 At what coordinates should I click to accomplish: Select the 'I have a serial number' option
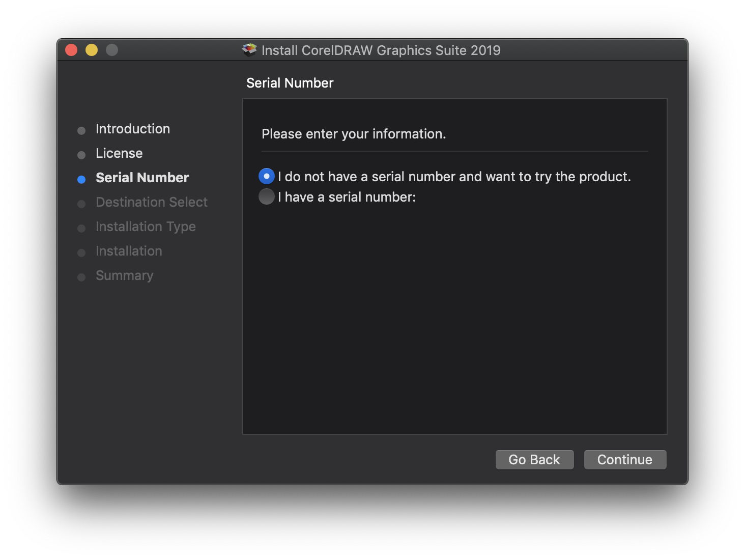(266, 197)
